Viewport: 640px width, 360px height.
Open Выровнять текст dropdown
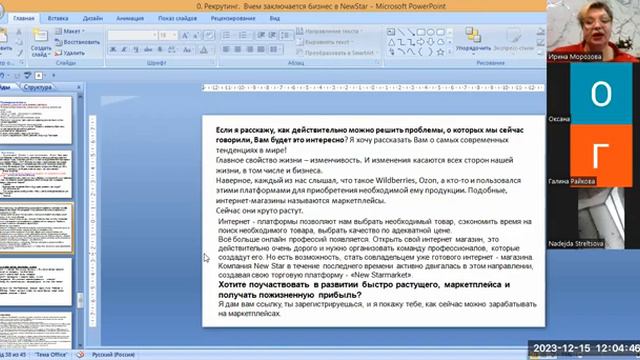[325, 42]
